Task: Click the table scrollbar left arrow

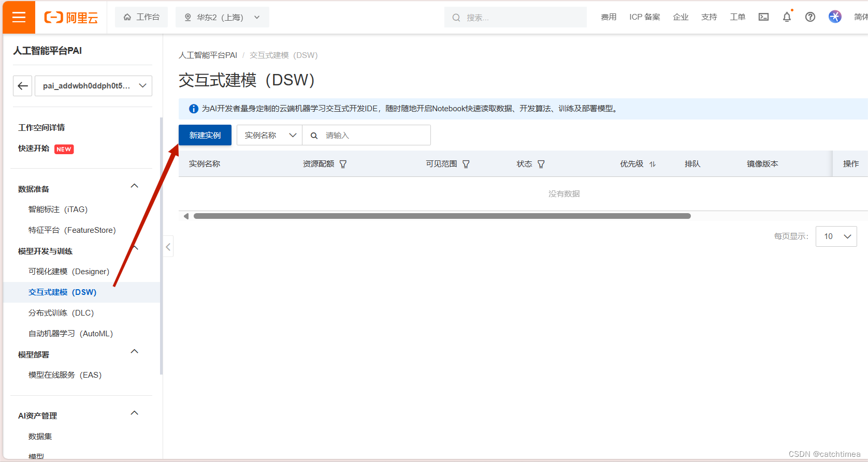Action: 186,216
